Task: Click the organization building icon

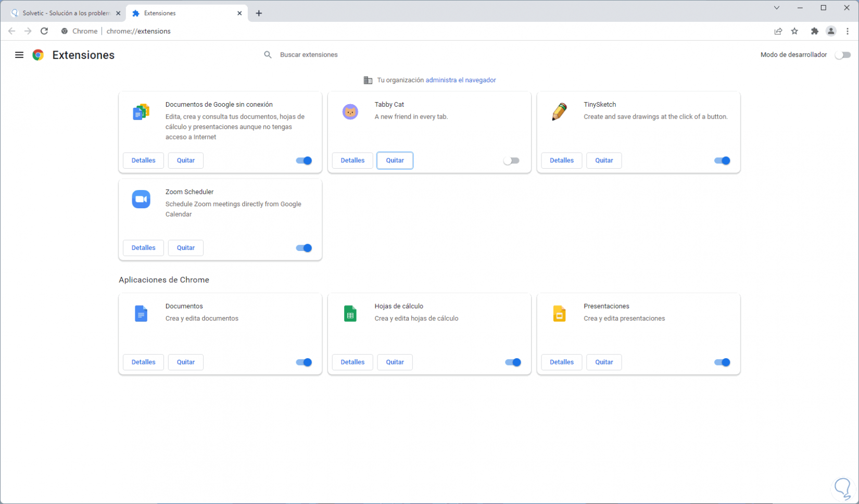Action: [x=368, y=80]
